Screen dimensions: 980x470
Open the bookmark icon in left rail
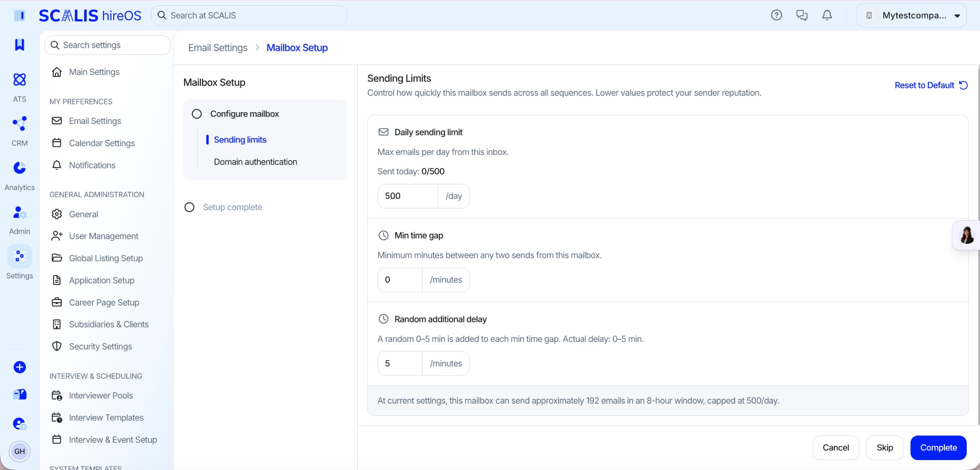point(20,45)
